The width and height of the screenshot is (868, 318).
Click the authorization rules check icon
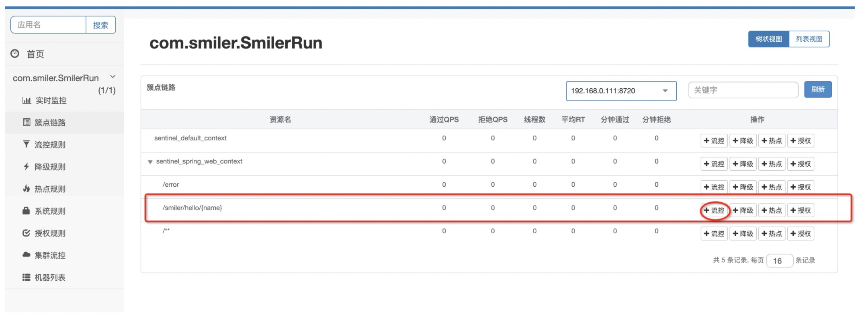pos(27,233)
